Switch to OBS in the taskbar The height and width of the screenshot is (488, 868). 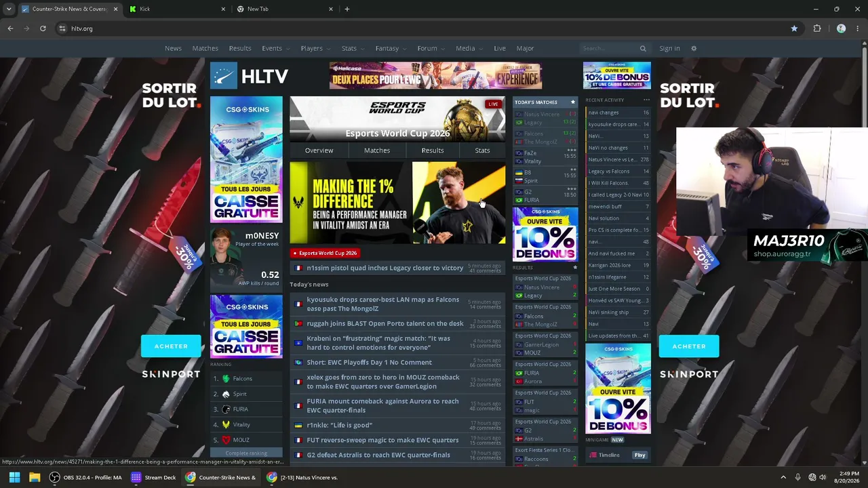point(86,477)
